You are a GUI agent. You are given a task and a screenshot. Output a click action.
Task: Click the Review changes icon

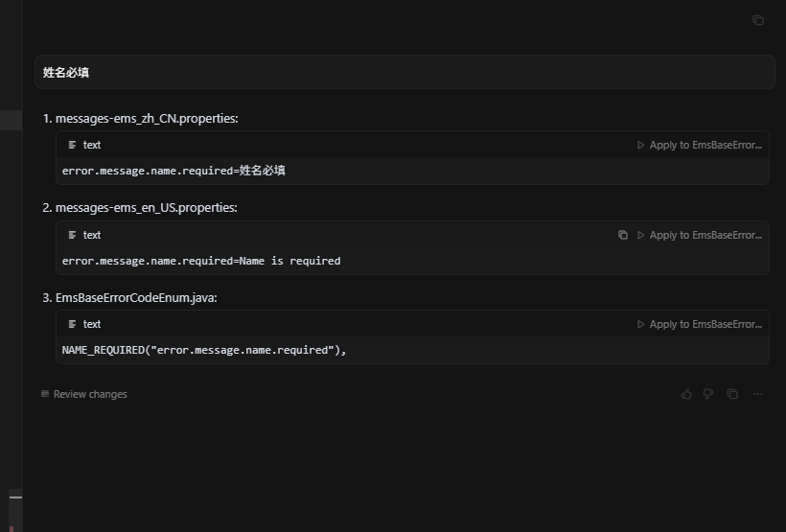click(x=45, y=394)
